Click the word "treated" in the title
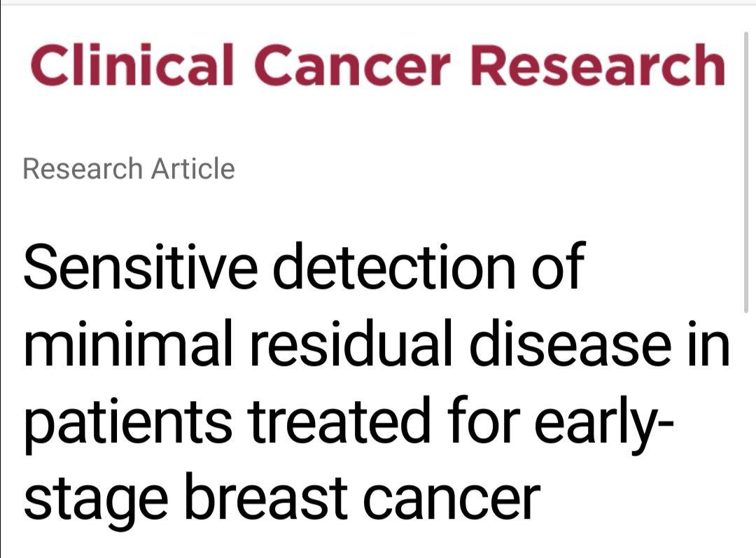 (x=339, y=419)
